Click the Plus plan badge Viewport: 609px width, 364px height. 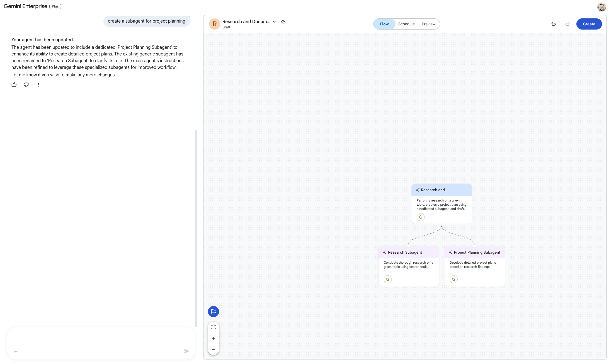[x=55, y=6]
